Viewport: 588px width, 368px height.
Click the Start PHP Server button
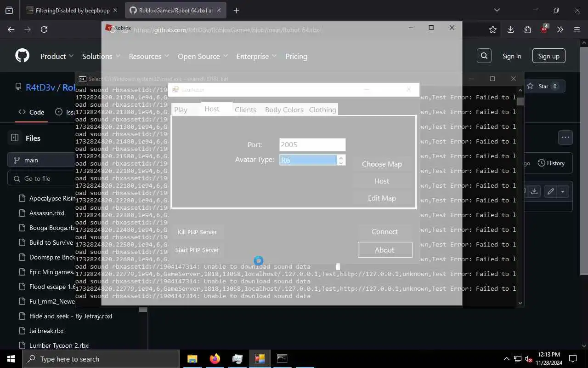click(x=197, y=250)
